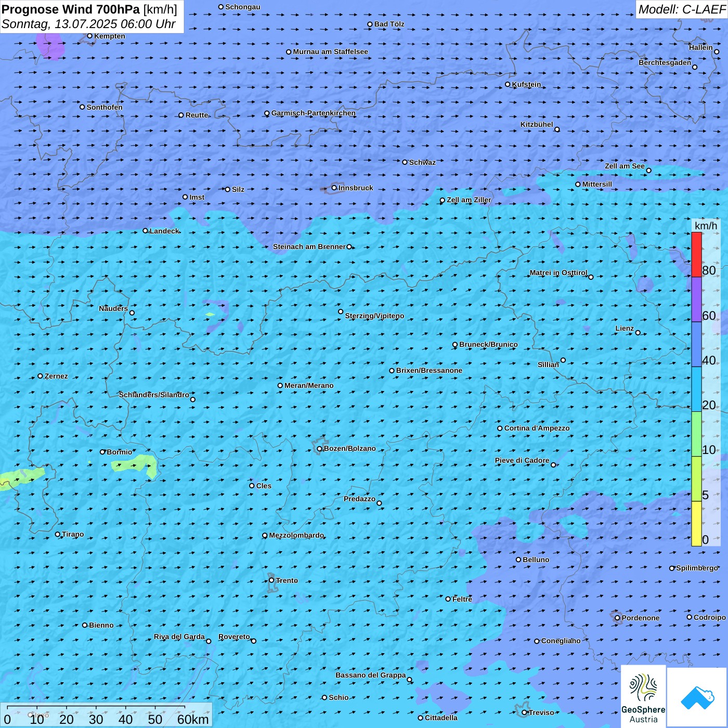Select the Treviso label
Viewport: 728px width, 728px height.
541,712
